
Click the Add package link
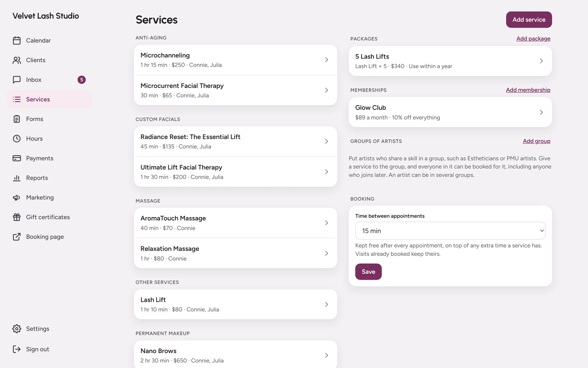(533, 39)
